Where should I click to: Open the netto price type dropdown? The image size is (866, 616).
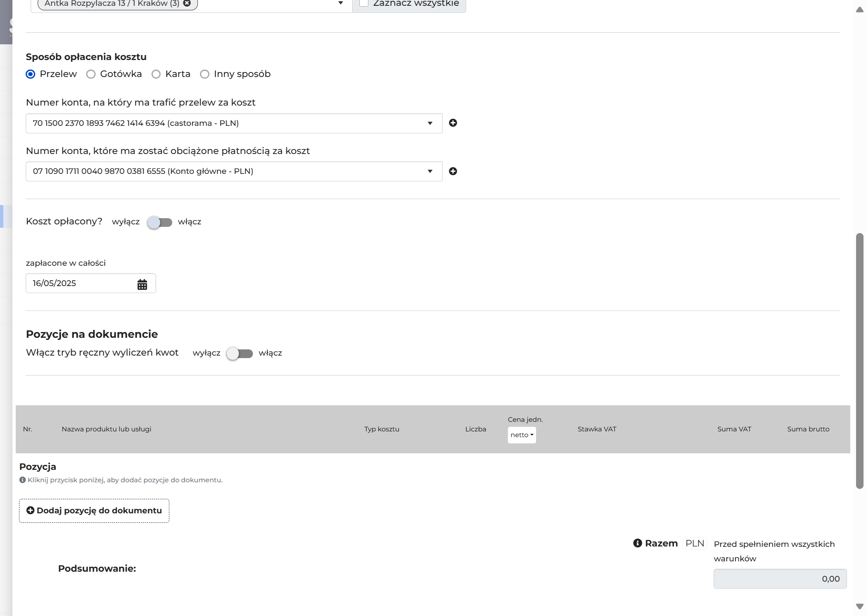point(522,435)
